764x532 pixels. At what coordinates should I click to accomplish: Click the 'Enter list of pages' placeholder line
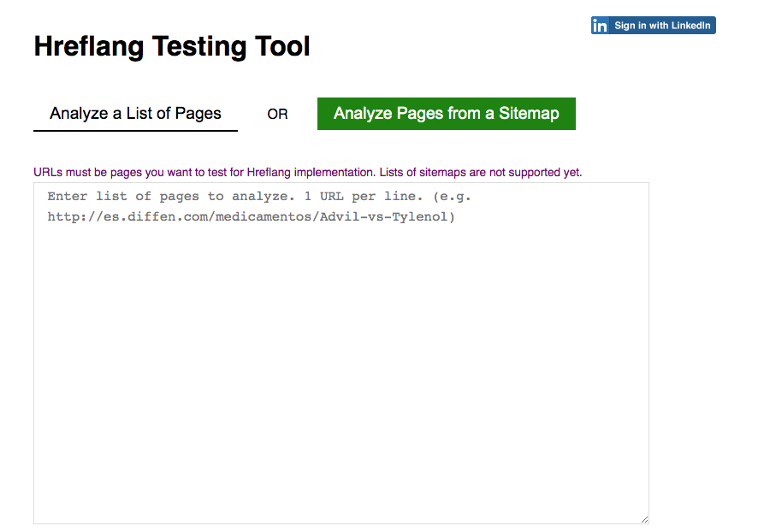tap(259, 197)
